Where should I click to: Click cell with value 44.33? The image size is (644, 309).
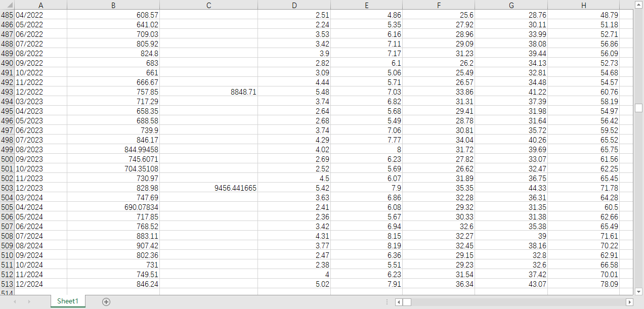point(511,188)
